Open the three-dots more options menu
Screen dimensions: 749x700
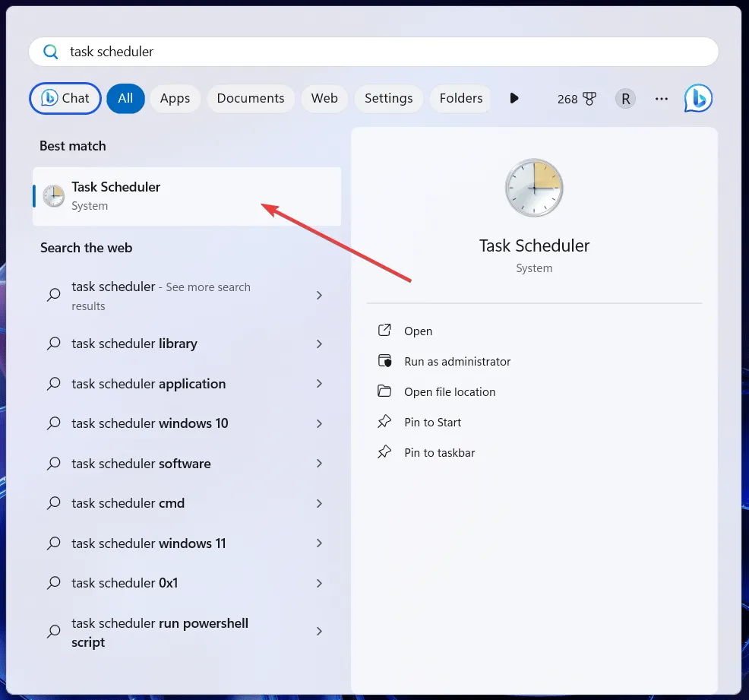(662, 99)
